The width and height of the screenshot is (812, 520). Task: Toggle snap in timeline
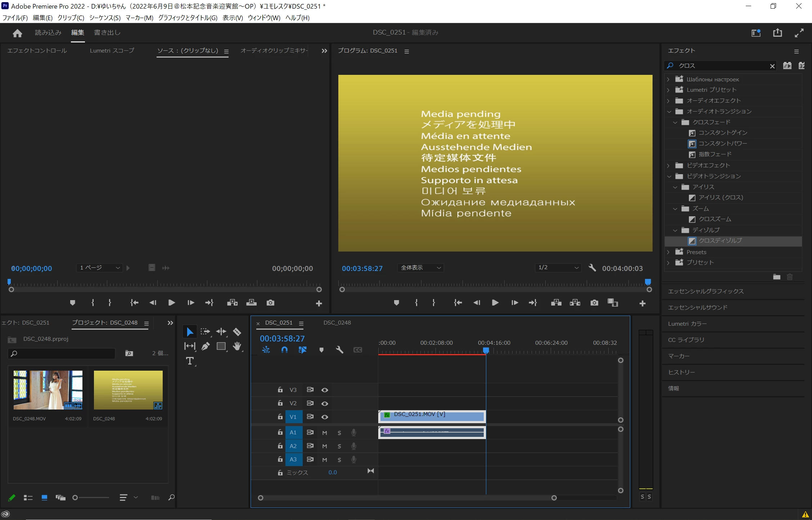pyautogui.click(x=284, y=350)
